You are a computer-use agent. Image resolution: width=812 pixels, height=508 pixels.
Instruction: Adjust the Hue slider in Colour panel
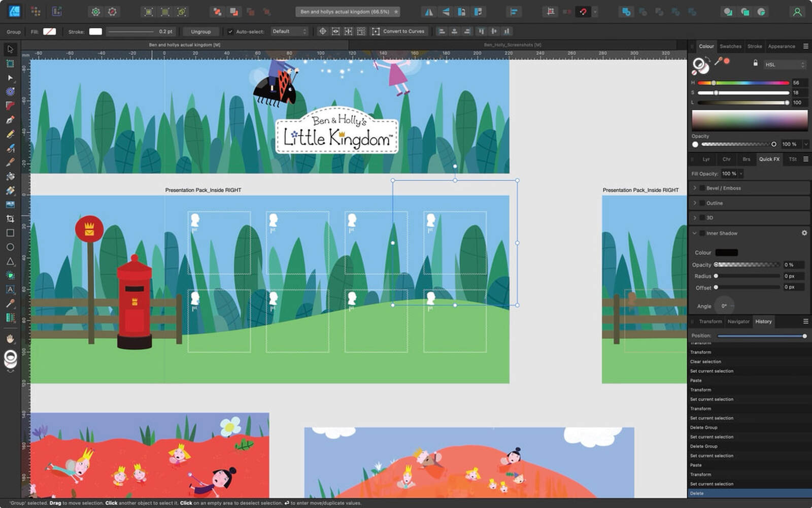click(743, 83)
